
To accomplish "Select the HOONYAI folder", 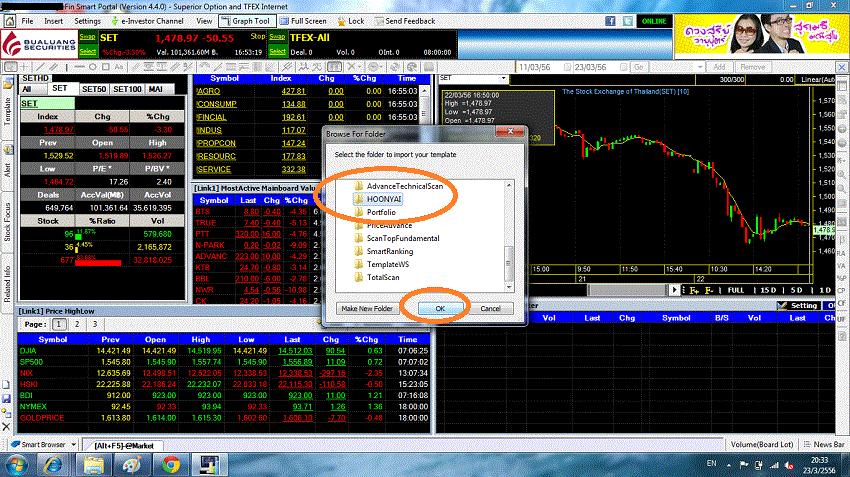I will 378,199.
